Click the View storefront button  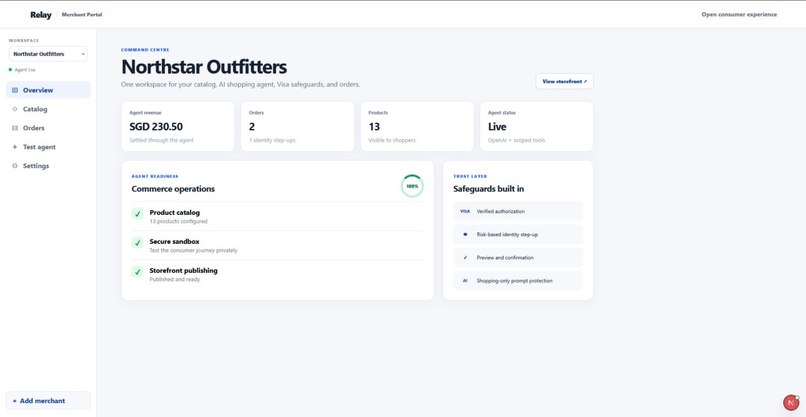point(564,81)
